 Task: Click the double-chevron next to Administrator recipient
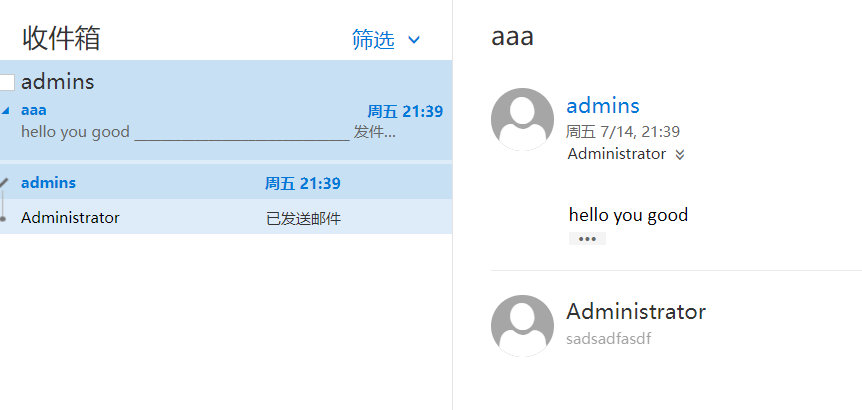(x=680, y=155)
